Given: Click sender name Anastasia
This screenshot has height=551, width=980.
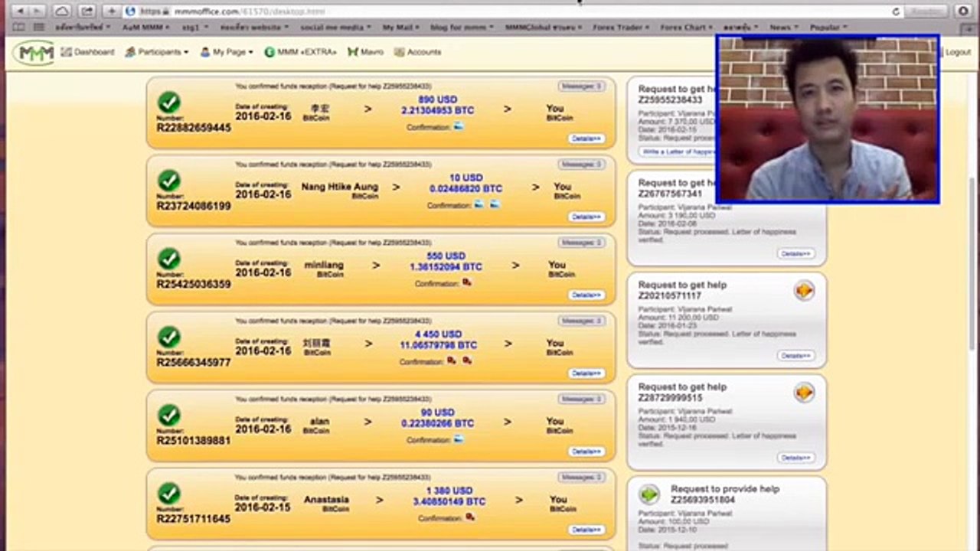Looking at the screenshot, I should click(326, 500).
